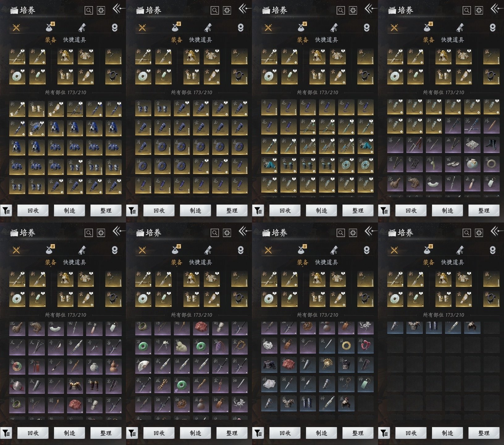
Task: Select equipped golden helmet in top-left panel
Action: pyautogui.click(x=65, y=56)
